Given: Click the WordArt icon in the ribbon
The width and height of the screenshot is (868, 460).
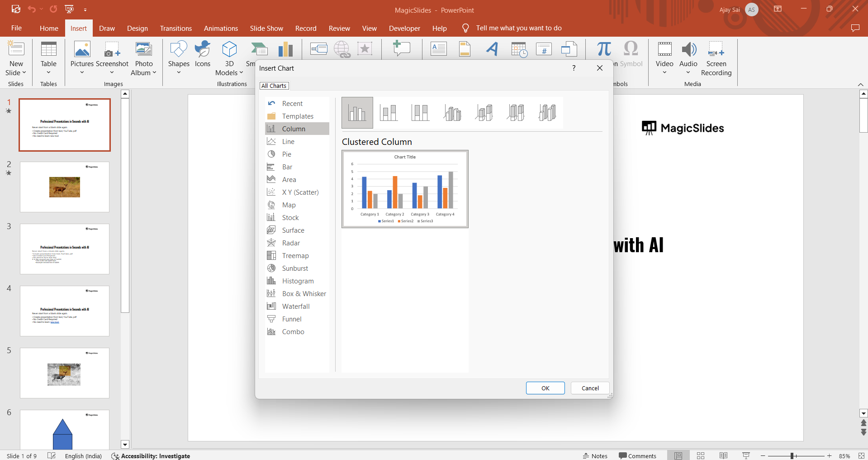Looking at the screenshot, I should [492, 49].
